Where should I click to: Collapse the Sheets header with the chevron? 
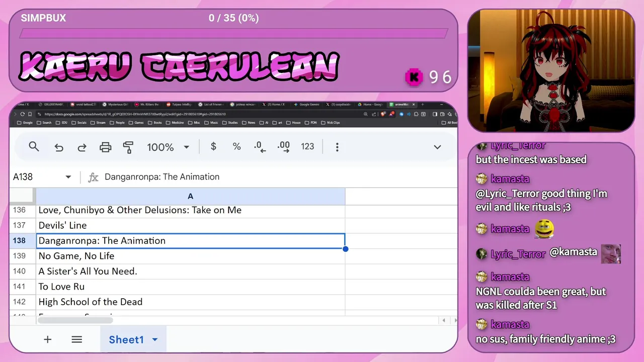point(437,147)
